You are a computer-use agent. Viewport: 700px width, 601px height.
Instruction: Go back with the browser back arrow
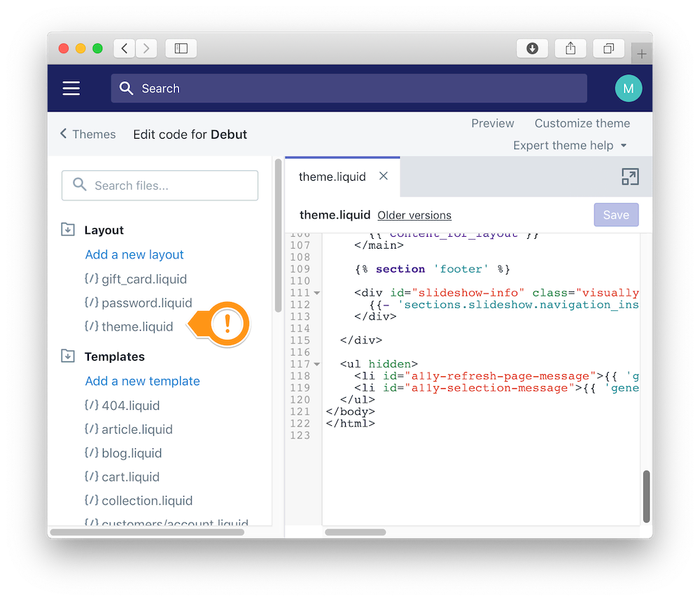pos(125,48)
